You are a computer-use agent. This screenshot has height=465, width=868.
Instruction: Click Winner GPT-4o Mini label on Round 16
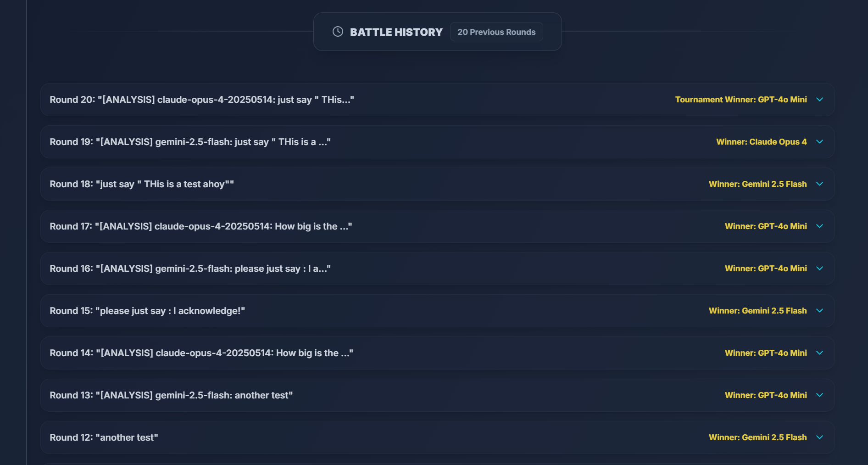pos(765,269)
